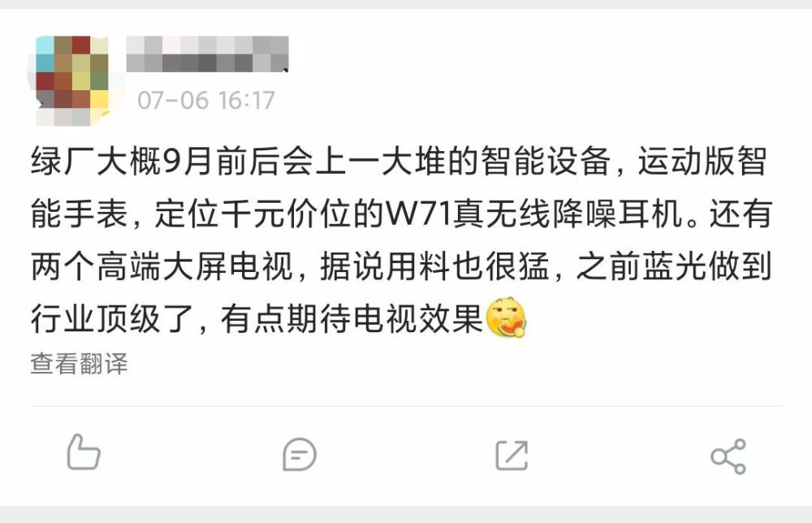The height and width of the screenshot is (523, 812).
Task: Click the W71 text in the post
Action: pyautogui.click(x=418, y=214)
